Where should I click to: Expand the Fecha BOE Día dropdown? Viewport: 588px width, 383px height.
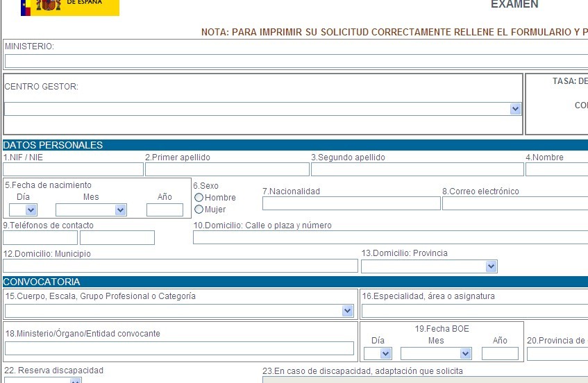click(x=378, y=354)
